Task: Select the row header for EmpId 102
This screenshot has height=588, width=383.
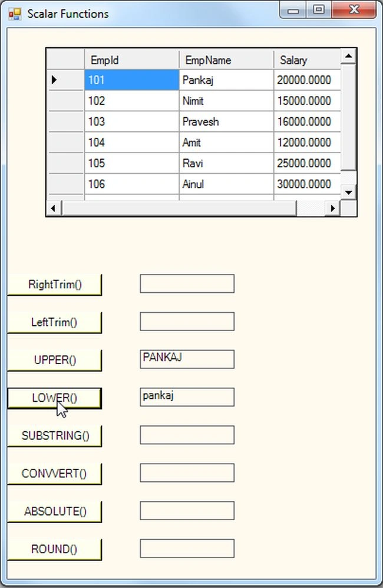Action: click(65, 101)
